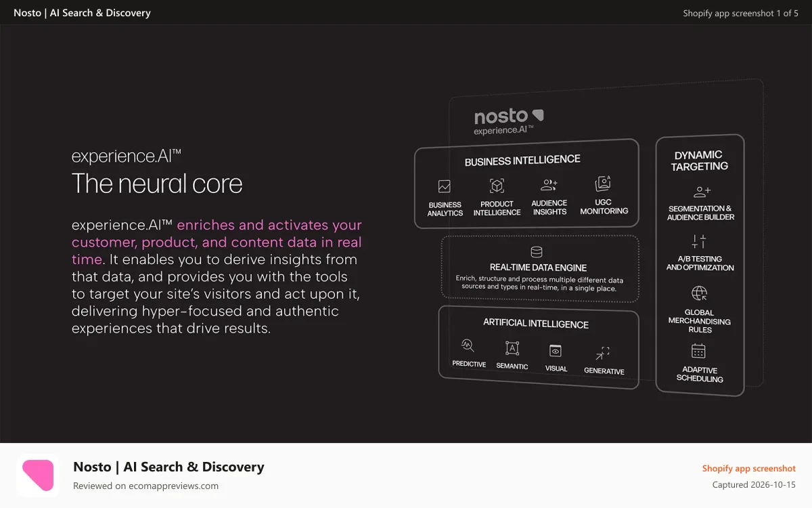Click the footer "Nosto | AI Search & Discovery" title
Image resolution: width=812 pixels, height=508 pixels.
point(168,467)
